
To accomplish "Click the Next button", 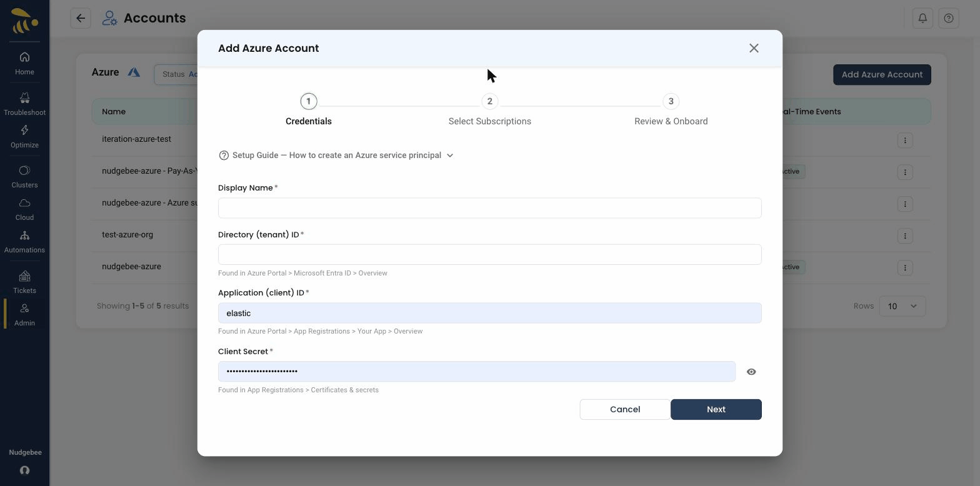I will [716, 410].
